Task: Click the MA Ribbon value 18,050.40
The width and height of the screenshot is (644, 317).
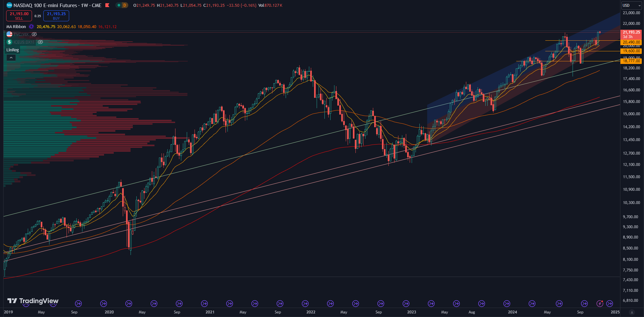Action: pyautogui.click(x=87, y=26)
